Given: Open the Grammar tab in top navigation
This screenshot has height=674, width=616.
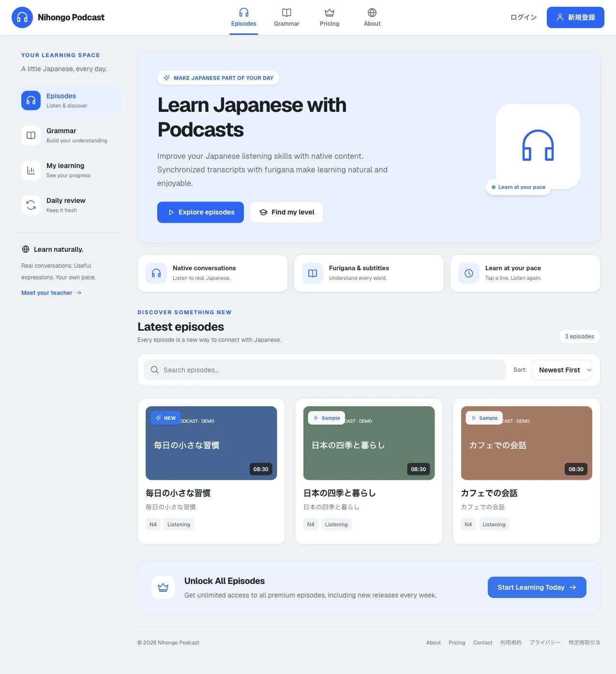Looking at the screenshot, I should 286,17.
